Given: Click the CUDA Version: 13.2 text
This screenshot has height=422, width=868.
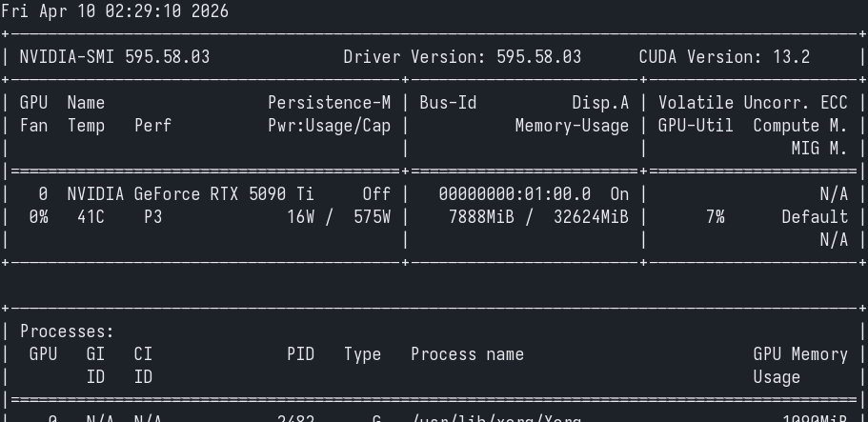Looking at the screenshot, I should click(724, 57).
